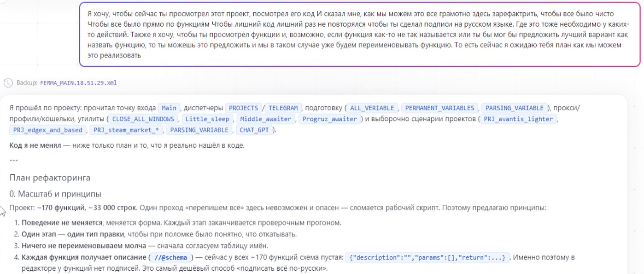This screenshot has height=274, width=644.
Task: Click principle 'Поведение не меняется'
Action: tap(62, 223)
